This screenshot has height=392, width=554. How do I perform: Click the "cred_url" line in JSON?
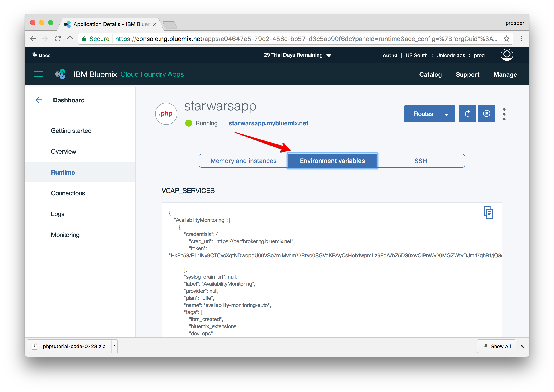point(242,241)
